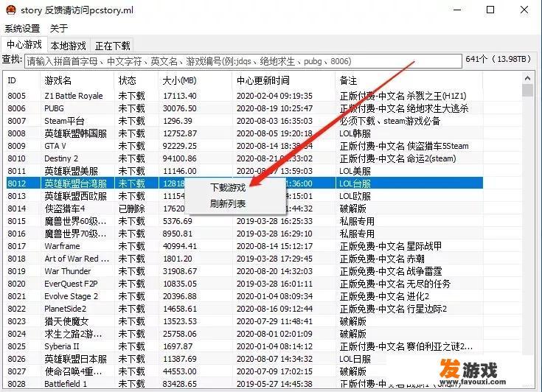
Task: Sort by the 中心更新时间 column header
Action: pyautogui.click(x=284, y=81)
